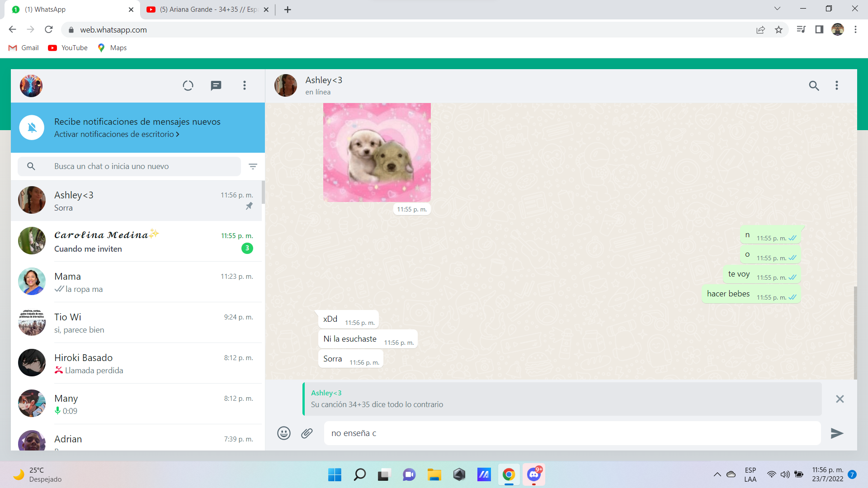The width and height of the screenshot is (868, 488).
Task: Send the typed message
Action: (837, 433)
